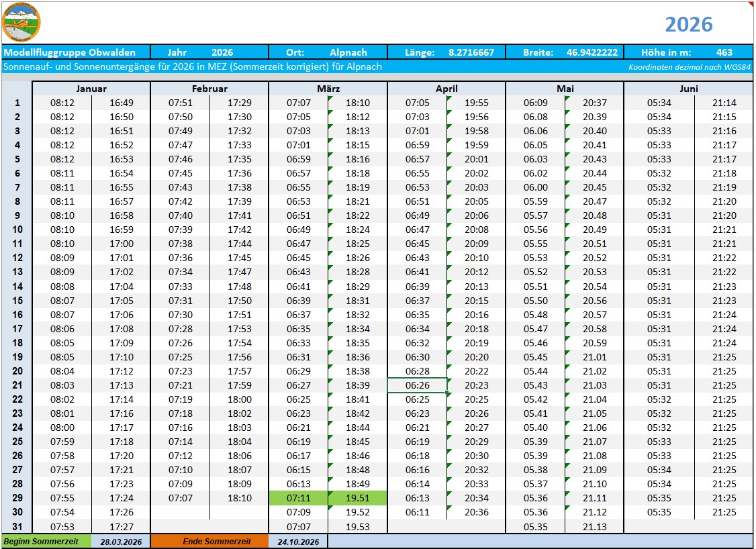
Task: Click the Juni month header
Action: coord(688,89)
